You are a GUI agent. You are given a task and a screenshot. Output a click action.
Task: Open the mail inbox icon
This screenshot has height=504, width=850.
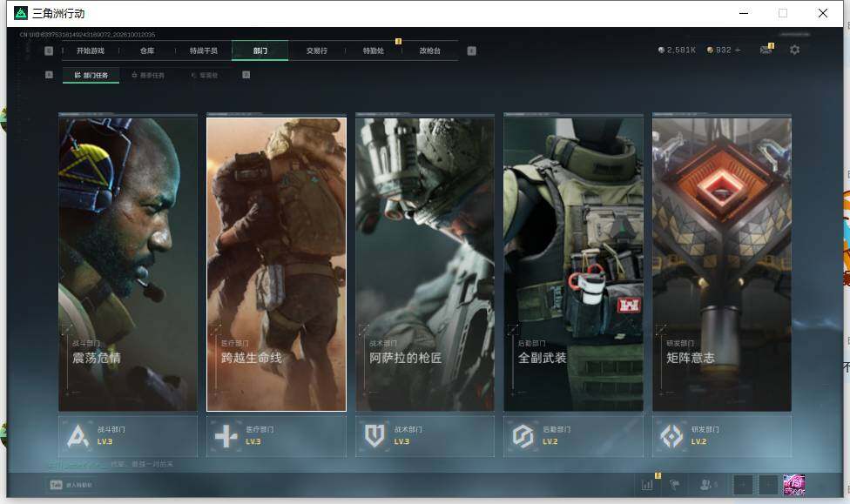(766, 50)
